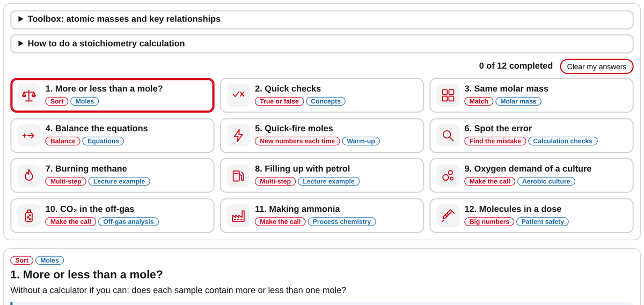644x305 pixels.
Task: Open activity 2. Quick checks
Action: 322,95
